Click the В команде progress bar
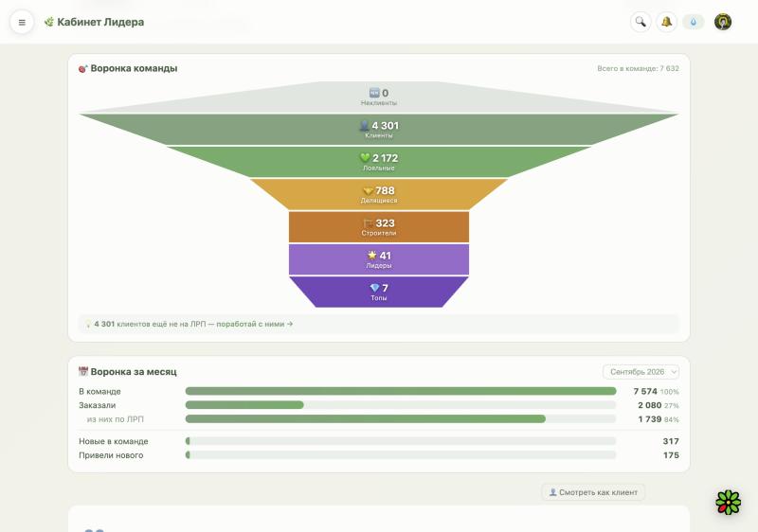758x532 pixels. 401,391
